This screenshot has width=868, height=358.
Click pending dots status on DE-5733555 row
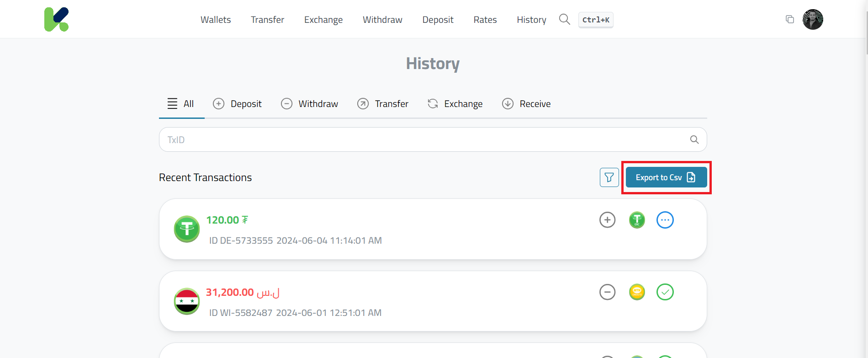pos(665,220)
